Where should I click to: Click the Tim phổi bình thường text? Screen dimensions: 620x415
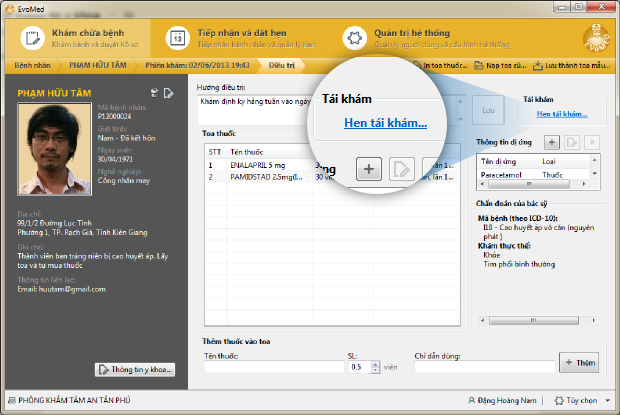pyautogui.click(x=519, y=264)
